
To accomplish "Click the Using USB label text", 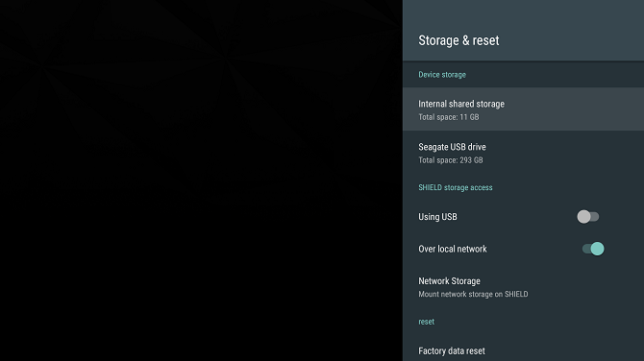I will (437, 217).
